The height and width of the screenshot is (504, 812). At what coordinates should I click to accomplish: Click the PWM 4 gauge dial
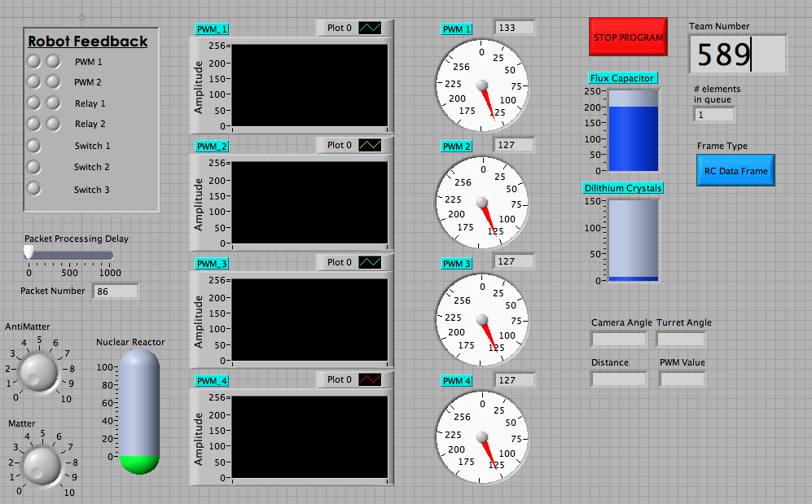point(481,437)
